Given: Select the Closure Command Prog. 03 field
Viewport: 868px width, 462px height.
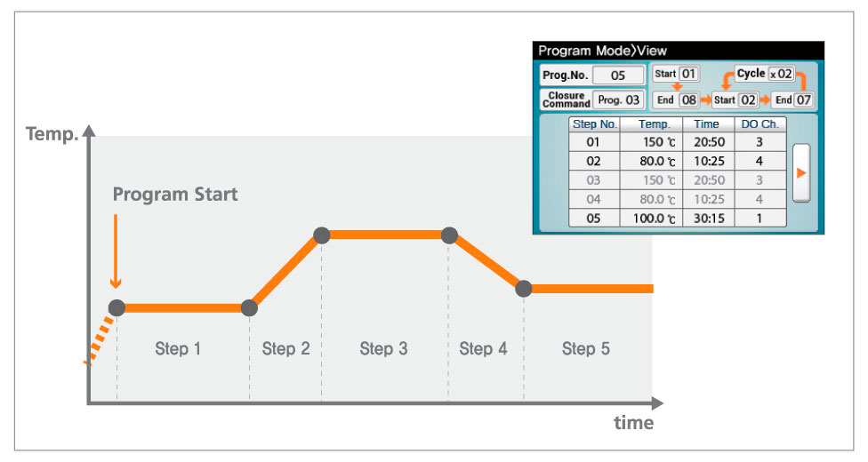Looking at the screenshot, I should (x=617, y=100).
